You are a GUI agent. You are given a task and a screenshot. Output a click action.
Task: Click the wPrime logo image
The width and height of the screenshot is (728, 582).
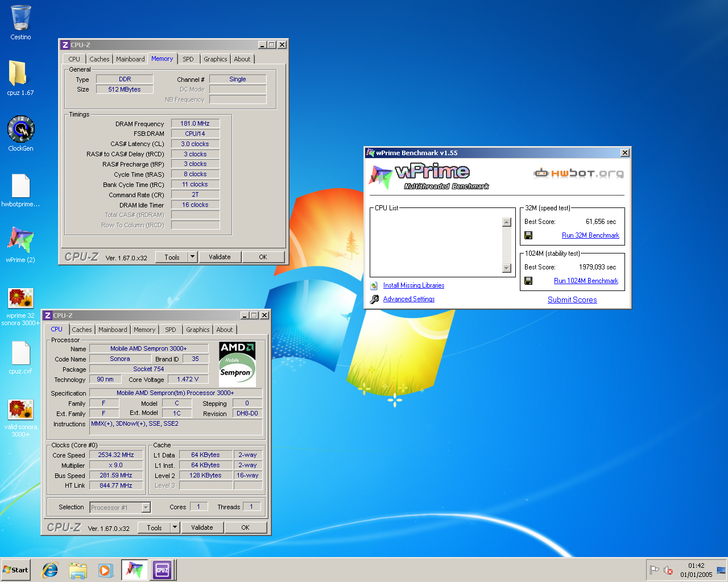428,177
